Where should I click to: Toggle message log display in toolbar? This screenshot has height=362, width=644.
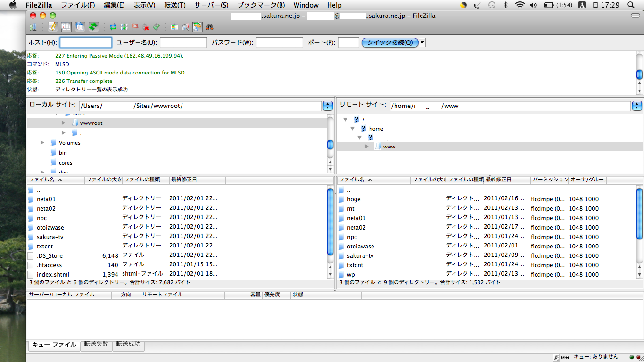click(52, 27)
